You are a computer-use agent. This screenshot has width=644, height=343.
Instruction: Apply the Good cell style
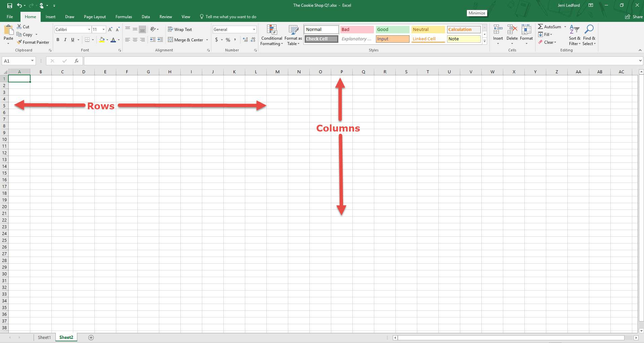point(392,29)
